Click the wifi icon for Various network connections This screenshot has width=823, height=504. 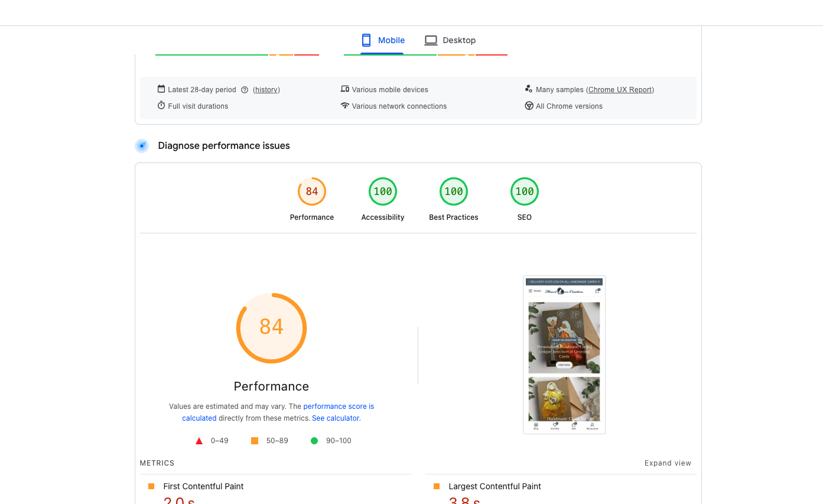point(345,106)
